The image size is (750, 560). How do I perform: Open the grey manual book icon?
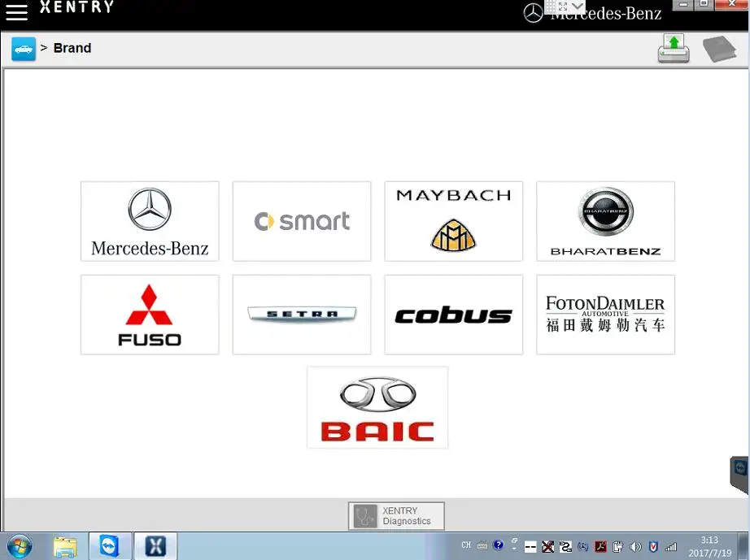pos(719,49)
